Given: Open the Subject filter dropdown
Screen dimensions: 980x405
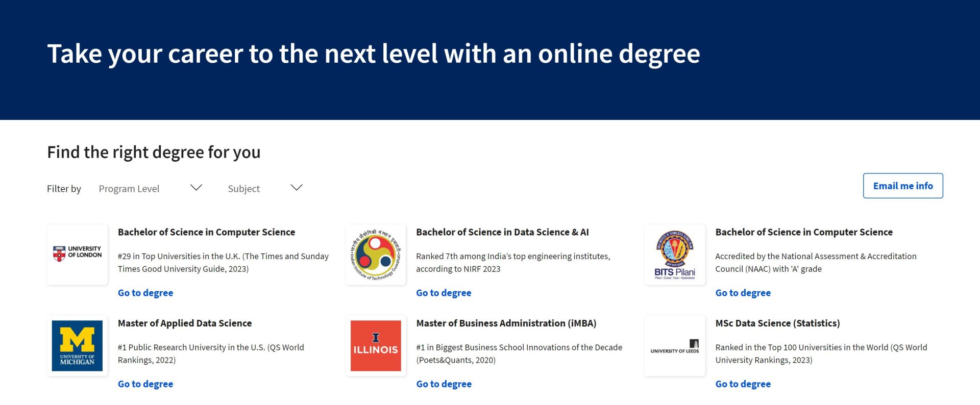Looking at the screenshot, I should [x=264, y=188].
